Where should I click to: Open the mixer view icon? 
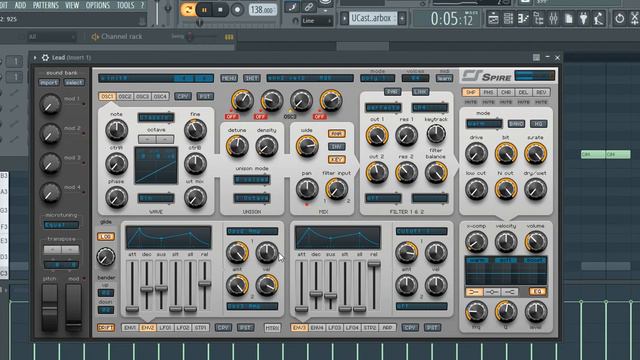pos(553,19)
